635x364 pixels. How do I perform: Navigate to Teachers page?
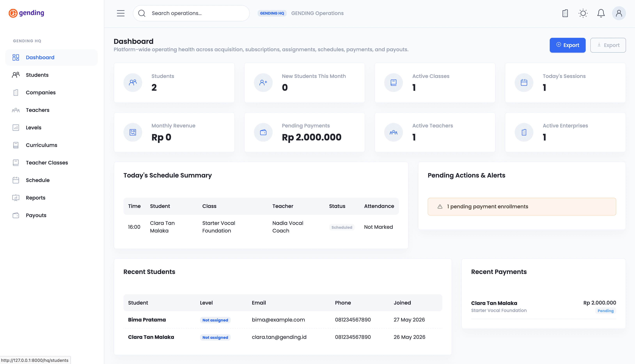[x=51, y=110]
